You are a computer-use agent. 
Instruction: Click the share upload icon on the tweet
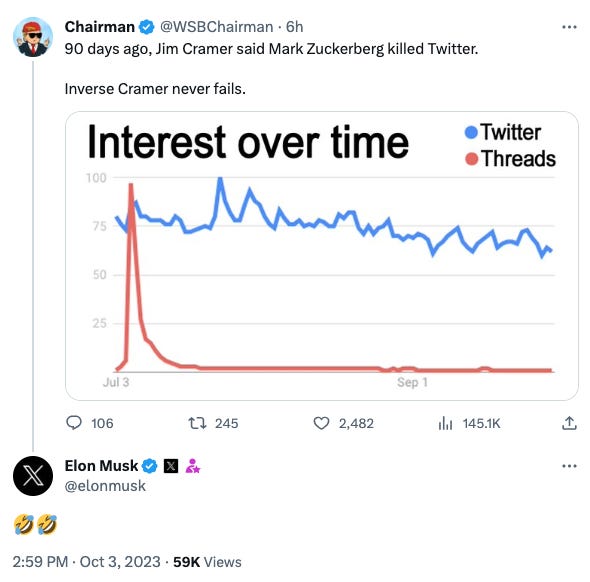(569, 423)
